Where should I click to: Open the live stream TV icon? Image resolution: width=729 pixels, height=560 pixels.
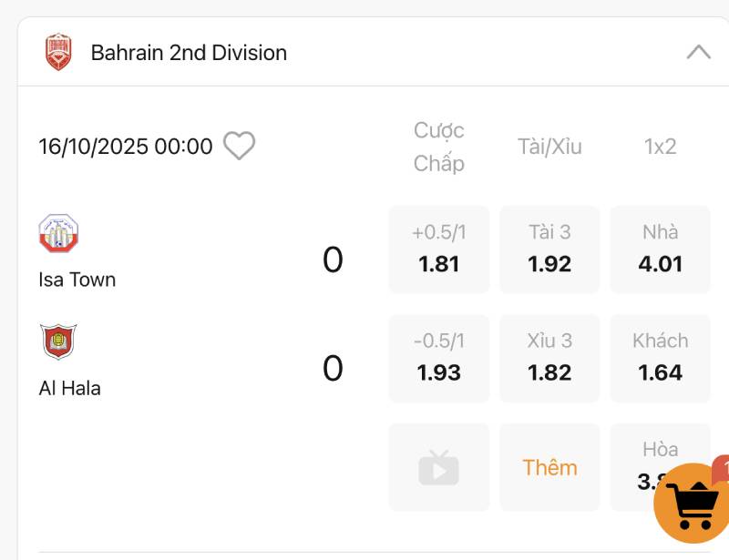click(438, 467)
